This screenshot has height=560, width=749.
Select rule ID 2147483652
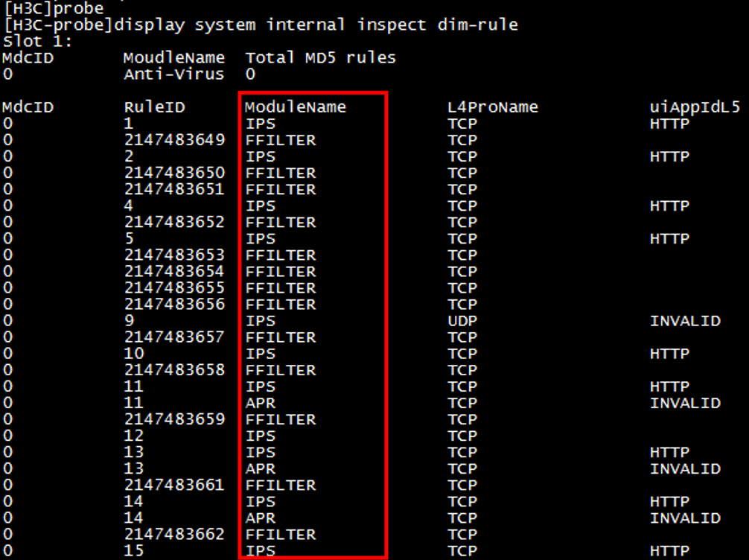174,222
